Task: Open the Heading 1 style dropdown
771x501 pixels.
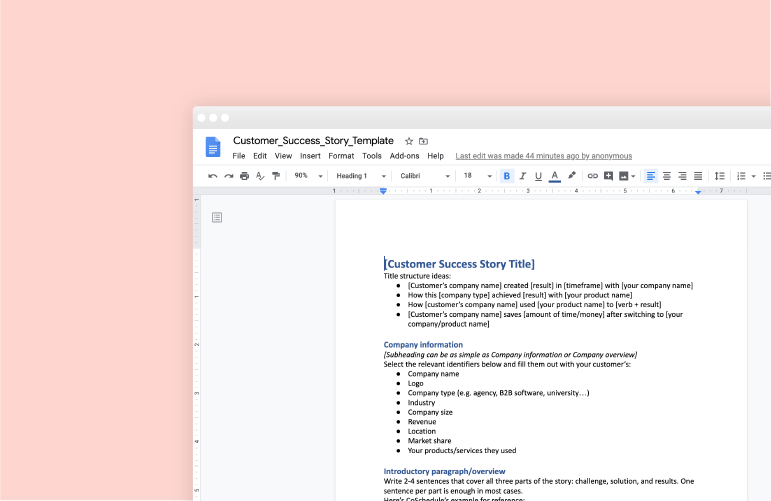Action: [361, 176]
